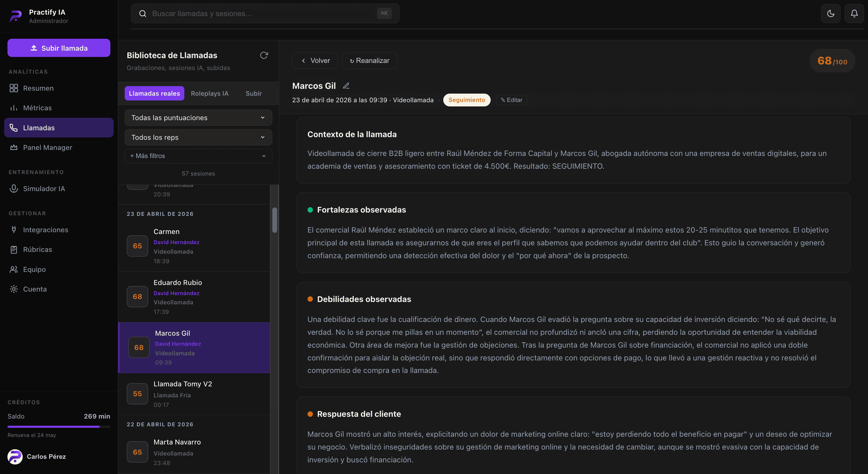Viewport: 868px width, 474px height.
Task: Click the Respuesta del cliente heading
Action: point(359,414)
